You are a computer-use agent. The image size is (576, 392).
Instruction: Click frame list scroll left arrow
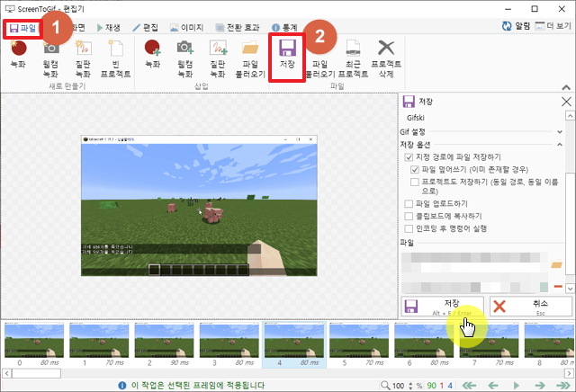tap(6, 374)
